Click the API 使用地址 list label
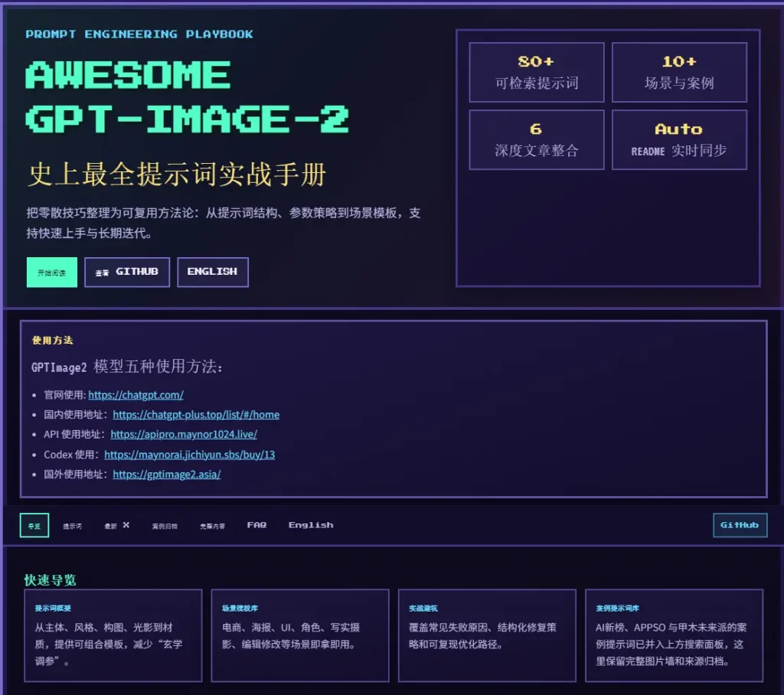This screenshot has width=784, height=695. pyautogui.click(x=75, y=434)
